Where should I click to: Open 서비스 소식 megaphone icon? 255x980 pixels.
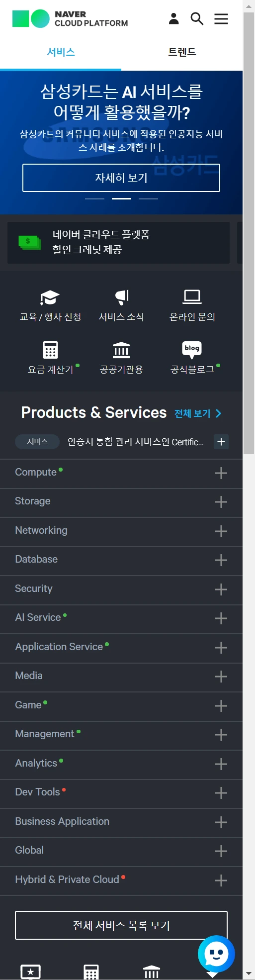[x=122, y=297]
